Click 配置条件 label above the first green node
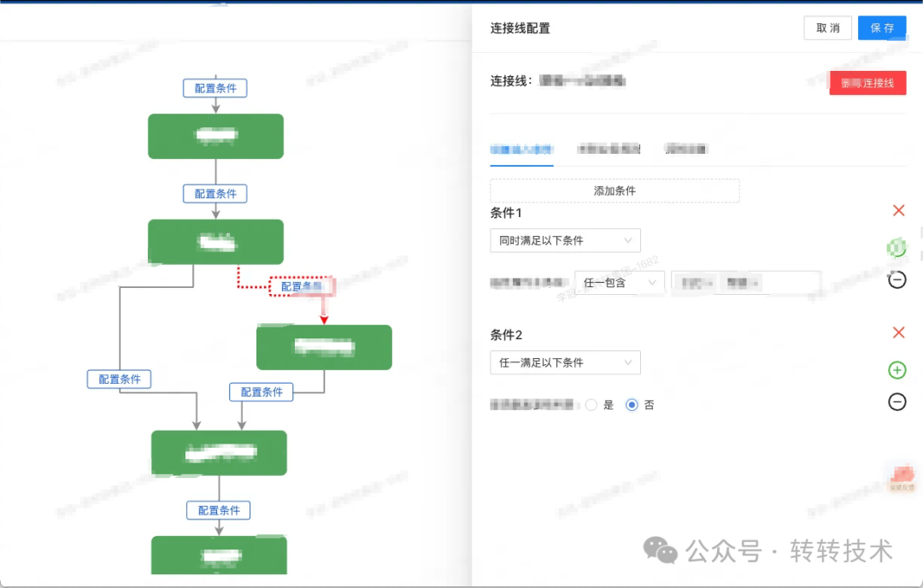Image resolution: width=923 pixels, height=588 pixels. (215, 88)
